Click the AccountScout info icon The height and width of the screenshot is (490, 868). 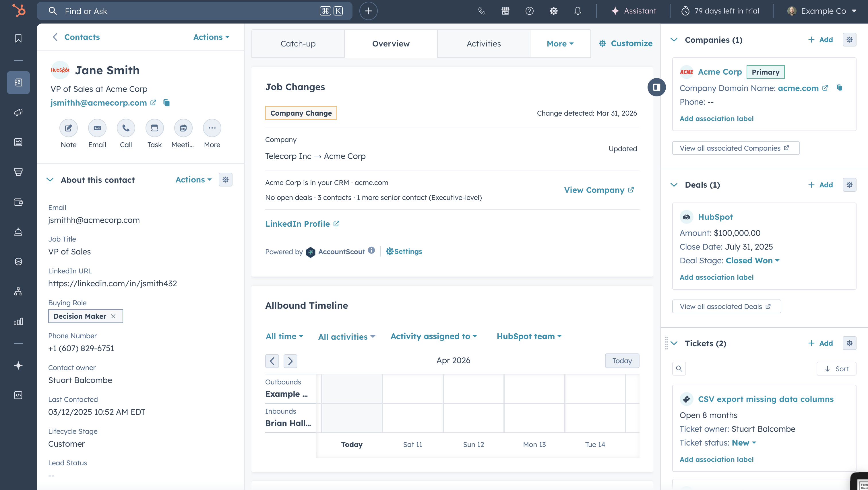click(372, 250)
